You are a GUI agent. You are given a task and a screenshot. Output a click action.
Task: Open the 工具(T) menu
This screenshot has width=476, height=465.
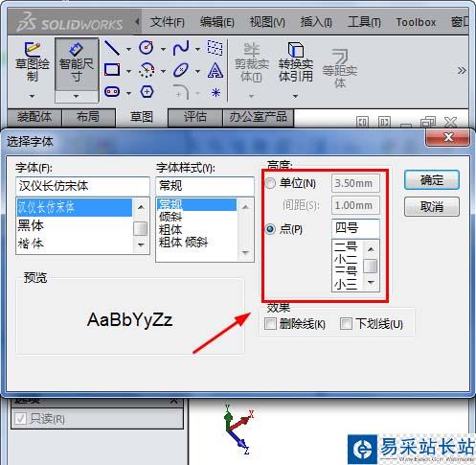tap(364, 22)
